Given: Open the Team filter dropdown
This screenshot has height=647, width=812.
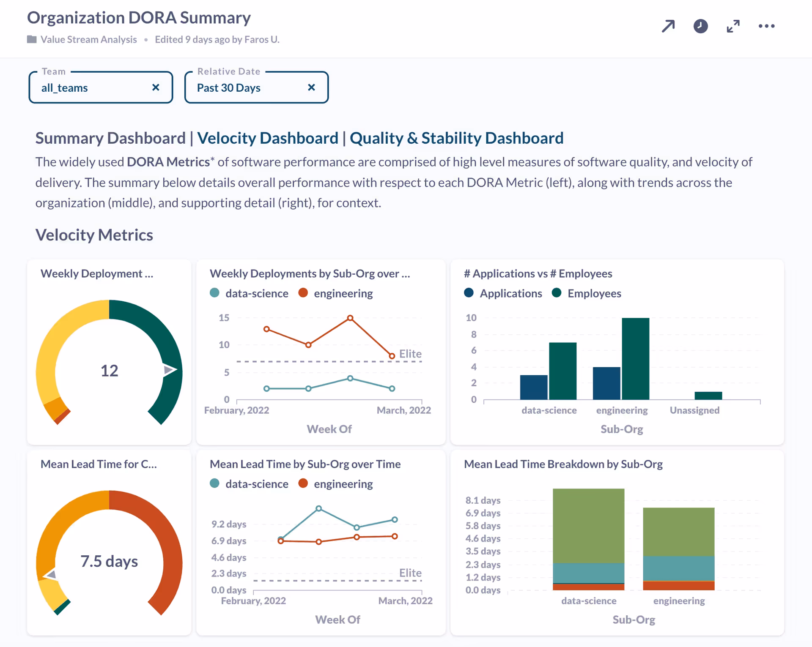Looking at the screenshot, I should coord(93,88).
